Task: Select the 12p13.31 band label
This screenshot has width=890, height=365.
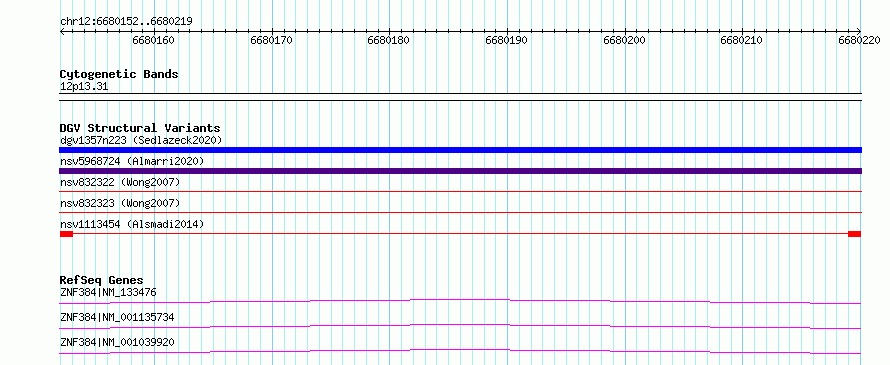Action: point(84,87)
